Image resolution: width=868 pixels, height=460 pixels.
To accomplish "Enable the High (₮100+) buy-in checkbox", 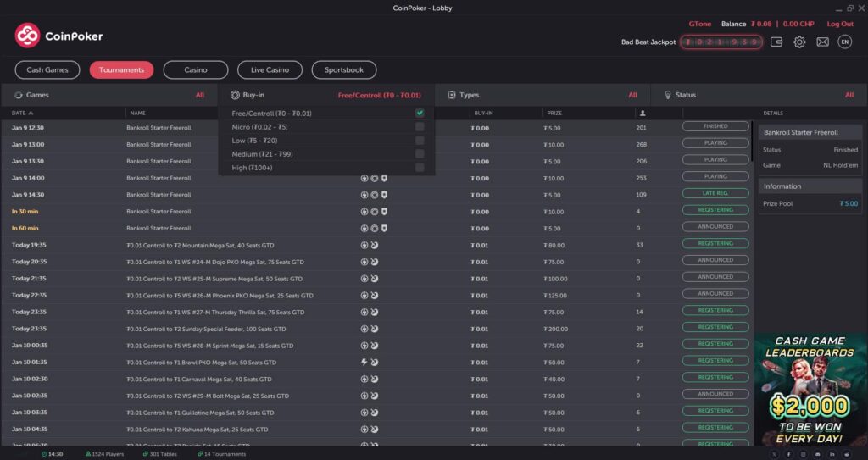I will [420, 168].
